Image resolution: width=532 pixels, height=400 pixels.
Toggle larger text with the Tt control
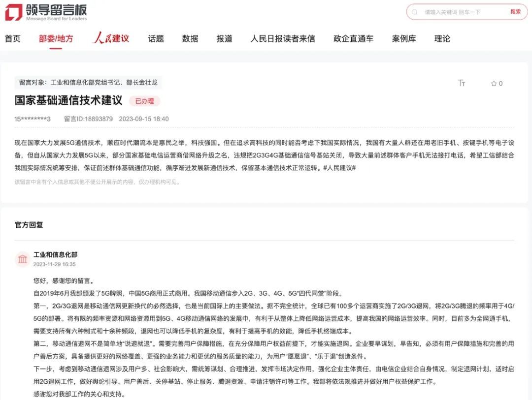pyautogui.click(x=462, y=84)
